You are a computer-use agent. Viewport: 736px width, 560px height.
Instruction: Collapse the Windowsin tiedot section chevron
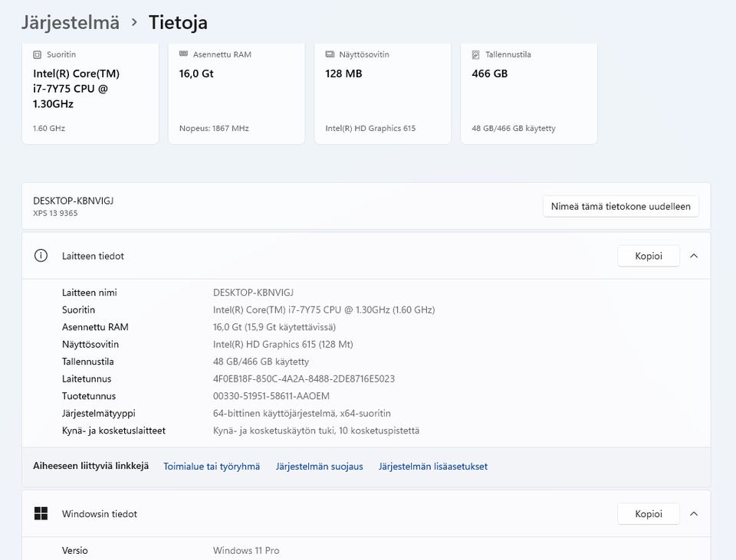(694, 513)
